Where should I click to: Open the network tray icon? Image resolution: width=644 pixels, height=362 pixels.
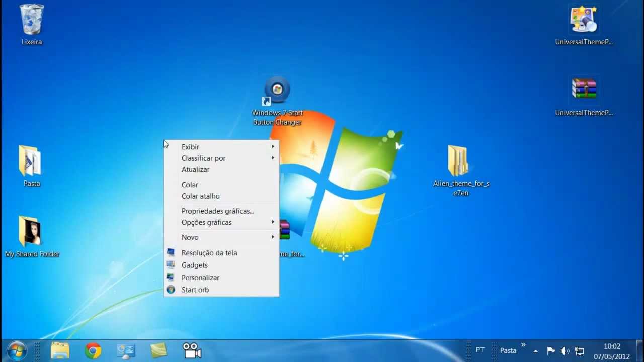click(580, 351)
